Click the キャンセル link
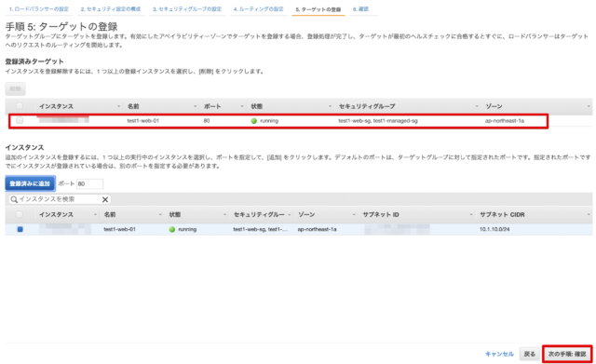The height and width of the screenshot is (364, 596). point(499,354)
